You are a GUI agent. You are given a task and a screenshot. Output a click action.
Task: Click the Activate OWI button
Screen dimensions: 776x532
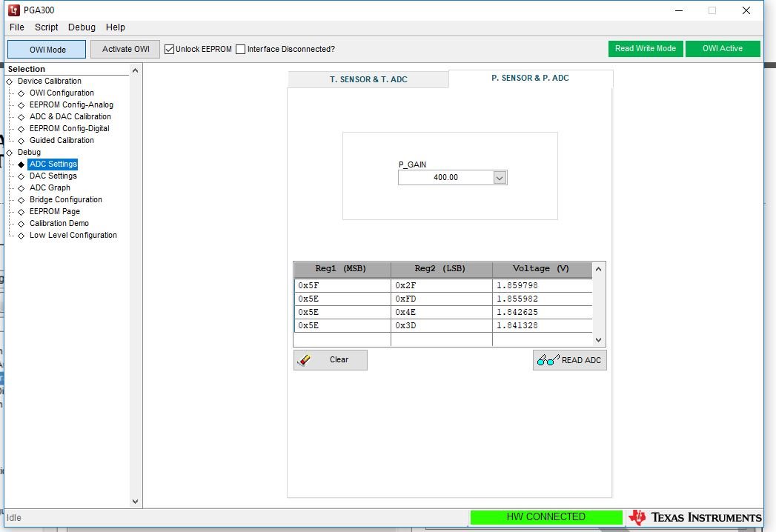[125, 49]
